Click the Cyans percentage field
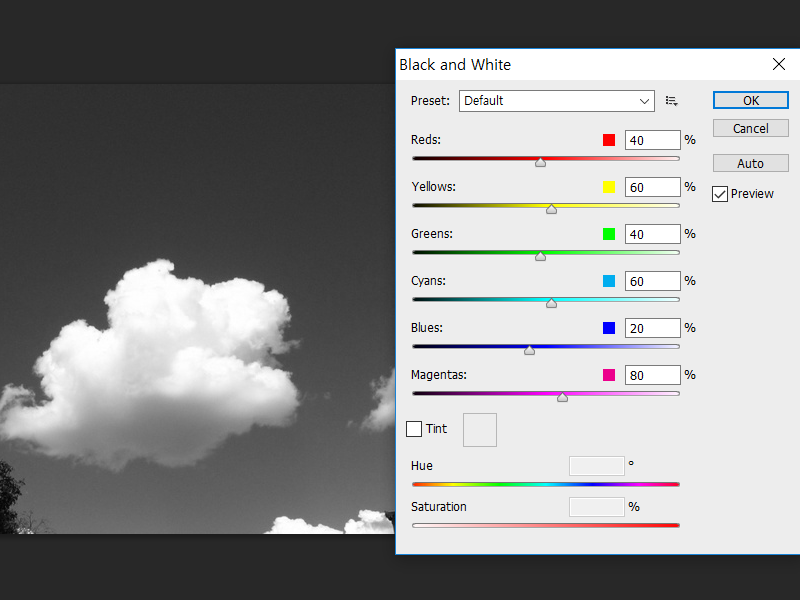800x600 pixels. (x=653, y=281)
